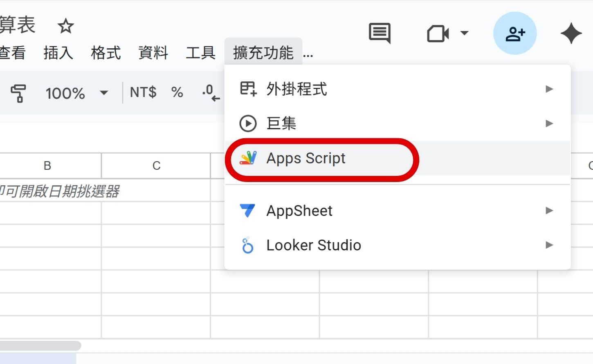
Task: Open the share dialog
Action: coord(515,33)
